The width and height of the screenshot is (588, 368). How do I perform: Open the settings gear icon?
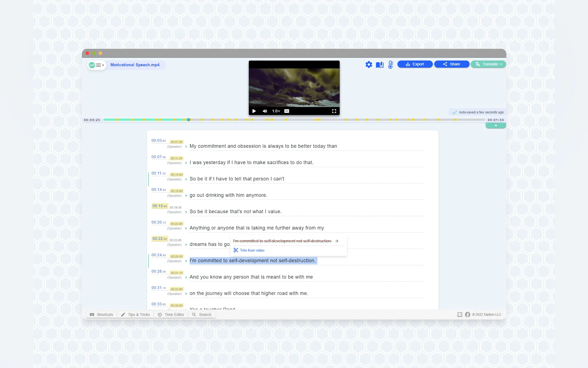(x=369, y=64)
